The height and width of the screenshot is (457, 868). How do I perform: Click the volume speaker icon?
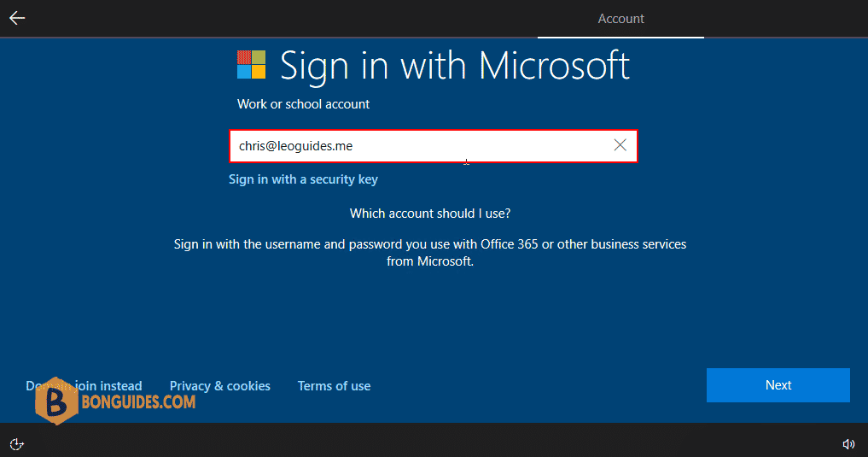click(x=848, y=443)
